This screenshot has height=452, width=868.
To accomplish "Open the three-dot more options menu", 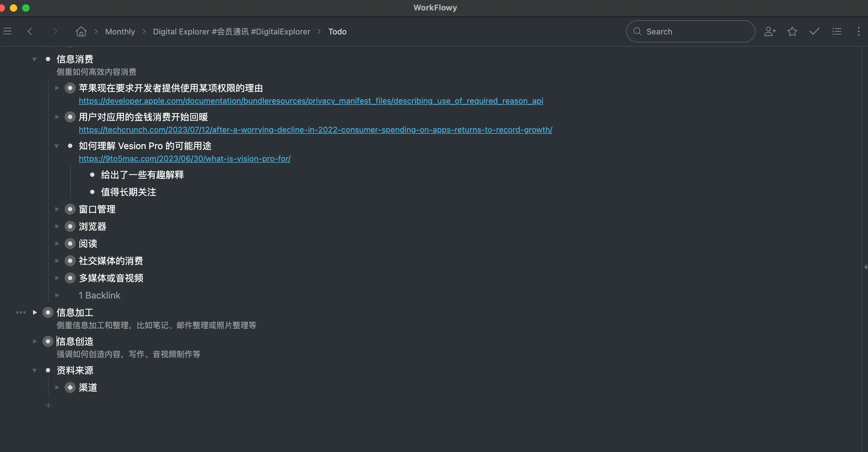I will click(858, 31).
